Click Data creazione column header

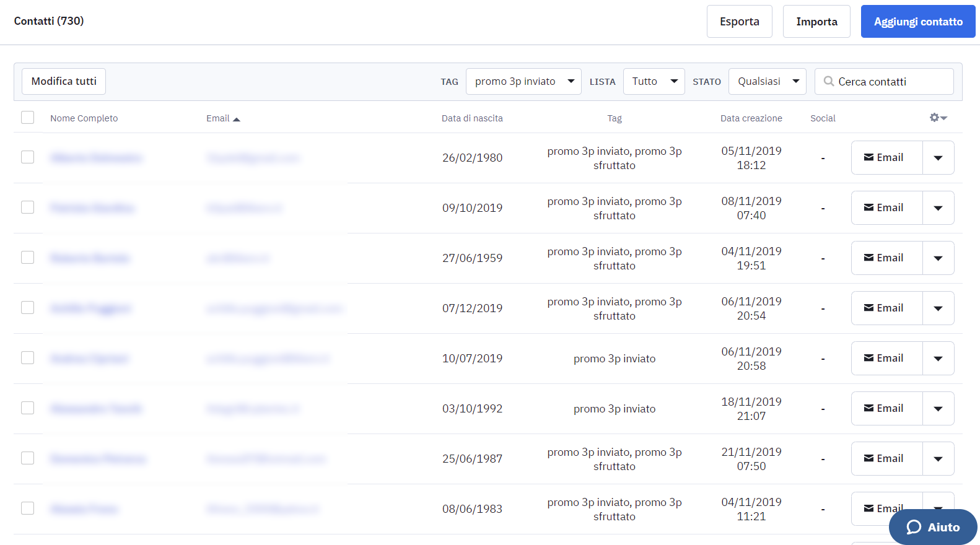(x=751, y=118)
